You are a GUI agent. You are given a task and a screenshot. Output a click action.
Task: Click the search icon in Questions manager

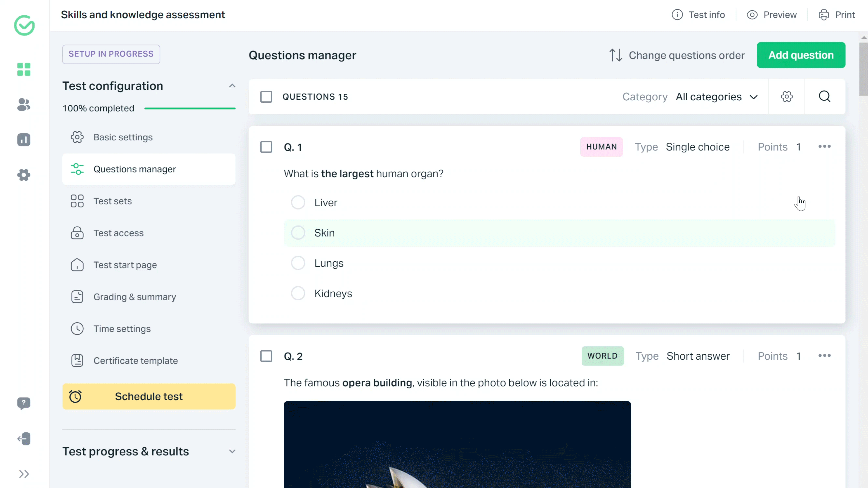pos(825,97)
